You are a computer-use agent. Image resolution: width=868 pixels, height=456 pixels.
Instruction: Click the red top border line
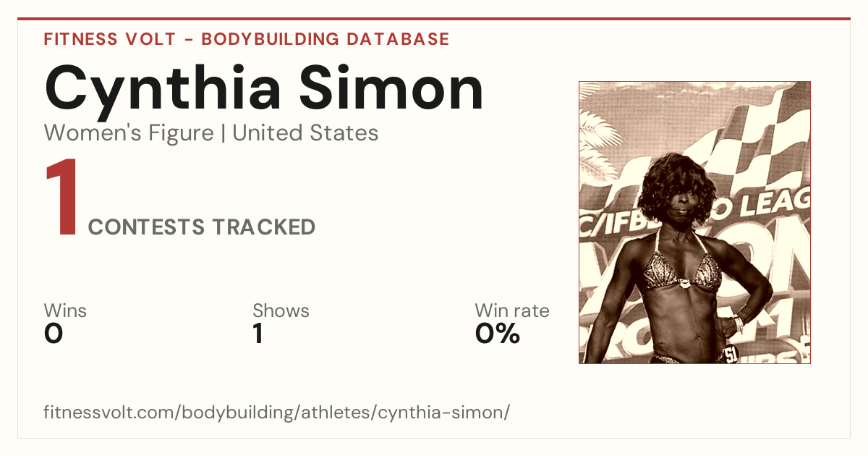pos(434,19)
